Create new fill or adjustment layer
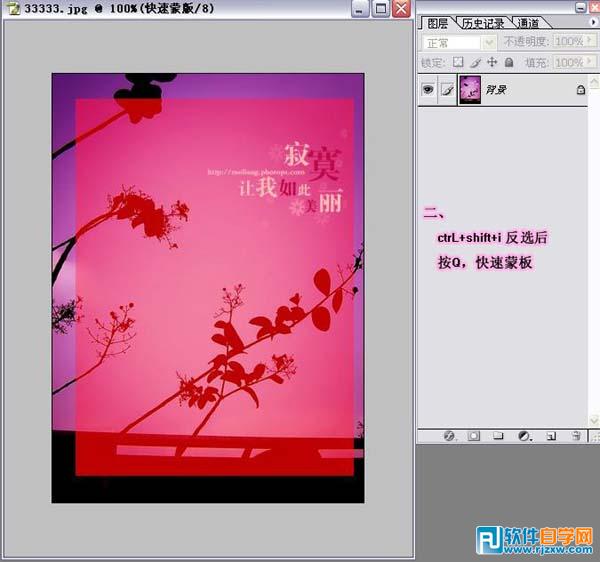This screenshot has height=562, width=600. click(524, 436)
